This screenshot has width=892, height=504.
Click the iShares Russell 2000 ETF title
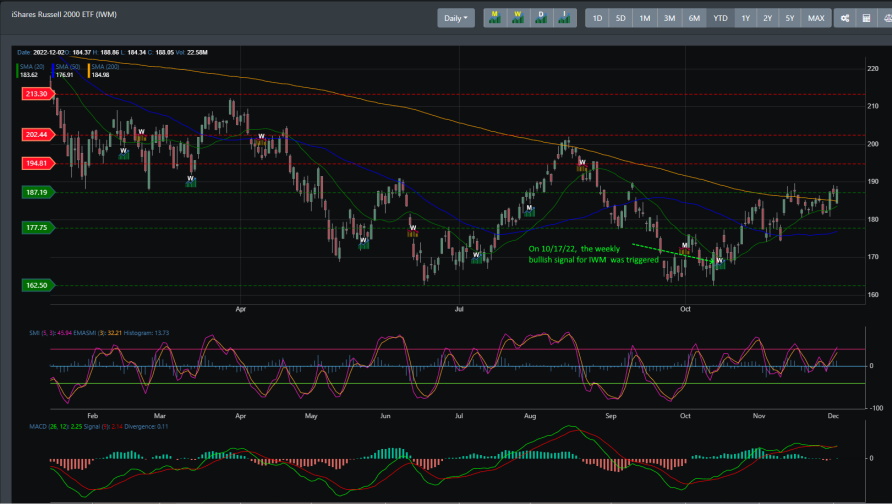[x=64, y=14]
